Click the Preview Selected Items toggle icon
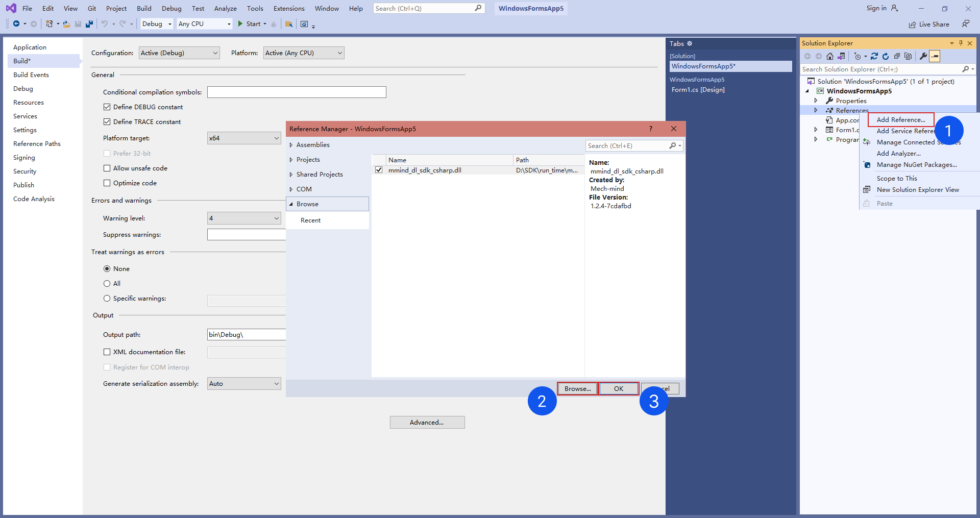The height and width of the screenshot is (518, 980). coord(935,56)
